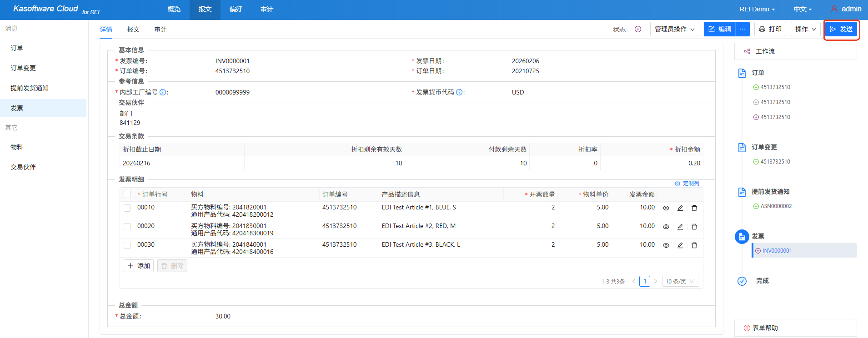
Task: Click the info icon beside 发票货币代码
Action: (459, 92)
